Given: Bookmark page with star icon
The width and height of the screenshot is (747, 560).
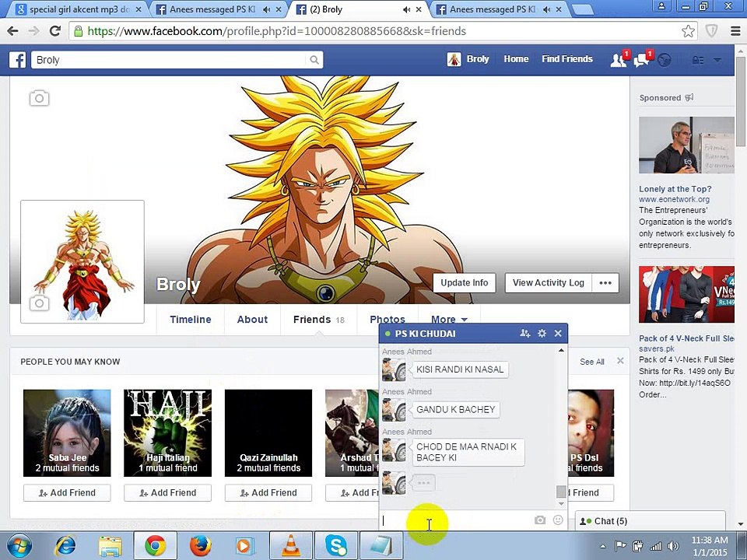Looking at the screenshot, I should (688, 31).
